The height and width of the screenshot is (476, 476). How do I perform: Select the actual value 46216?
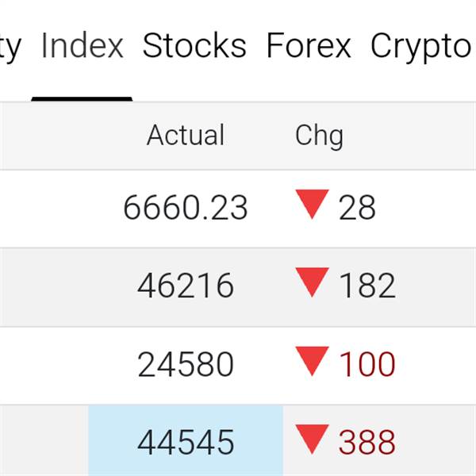(186, 286)
